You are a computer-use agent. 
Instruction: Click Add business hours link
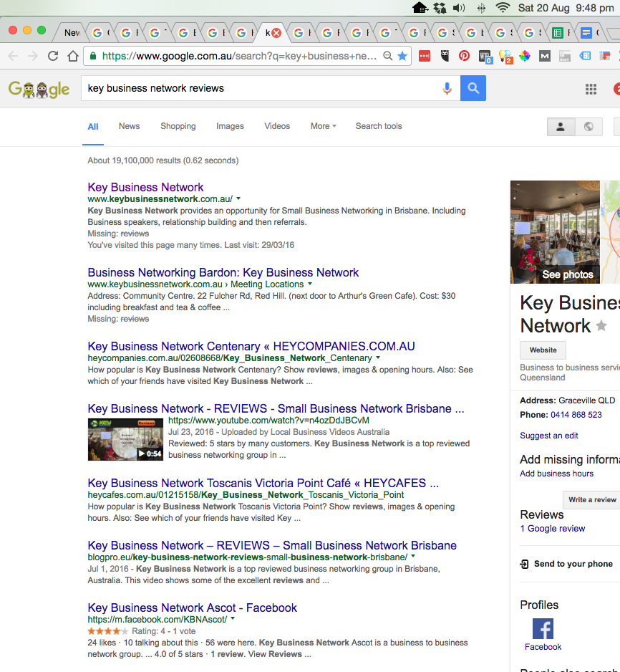point(556,474)
